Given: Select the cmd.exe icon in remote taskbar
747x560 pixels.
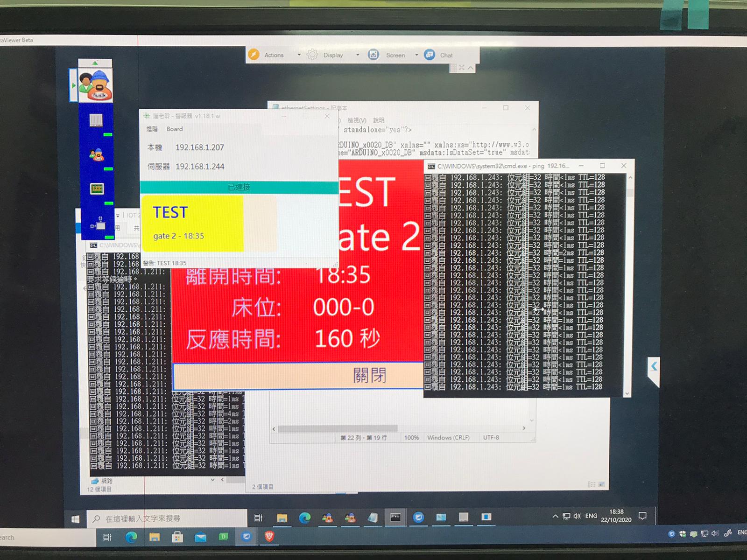Looking at the screenshot, I should [x=395, y=517].
